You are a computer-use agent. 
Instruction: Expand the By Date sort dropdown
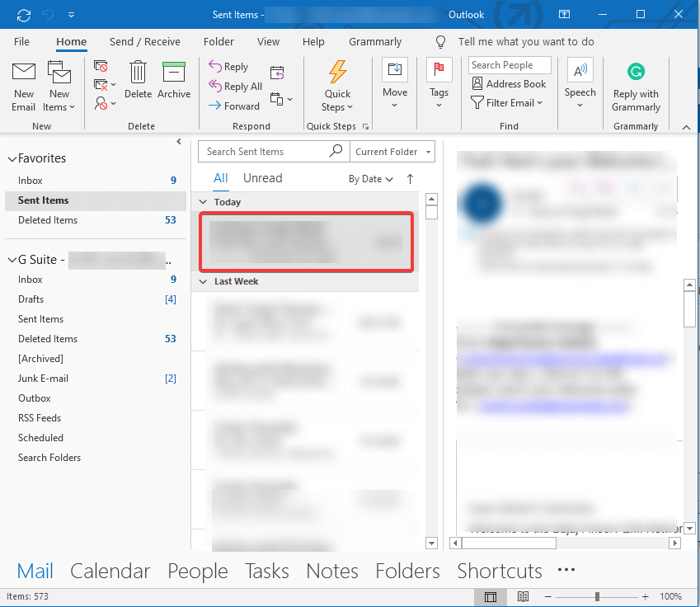tap(370, 179)
